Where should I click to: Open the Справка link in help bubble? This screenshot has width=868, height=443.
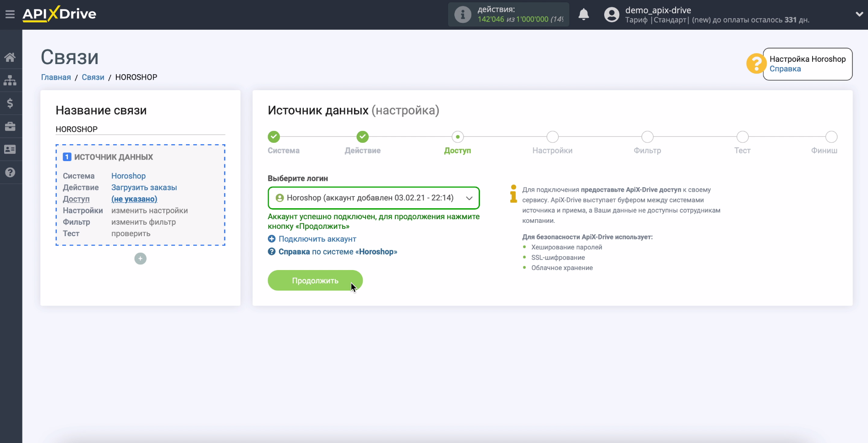tap(785, 69)
